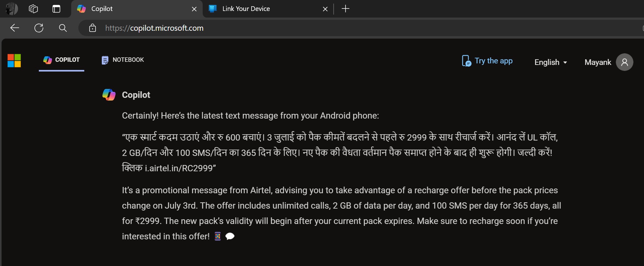The height and width of the screenshot is (266, 644).
Task: Open the Workspaces icon in tab bar
Action: [33, 9]
